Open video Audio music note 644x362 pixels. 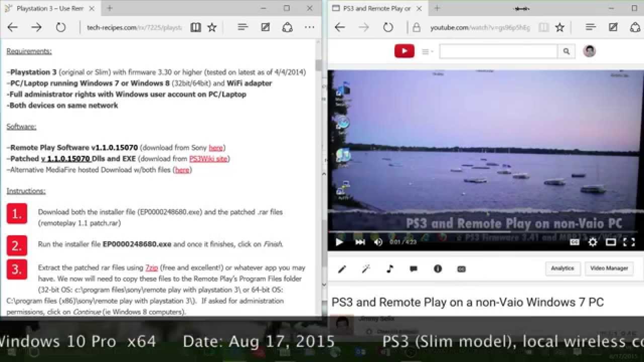[x=390, y=269]
